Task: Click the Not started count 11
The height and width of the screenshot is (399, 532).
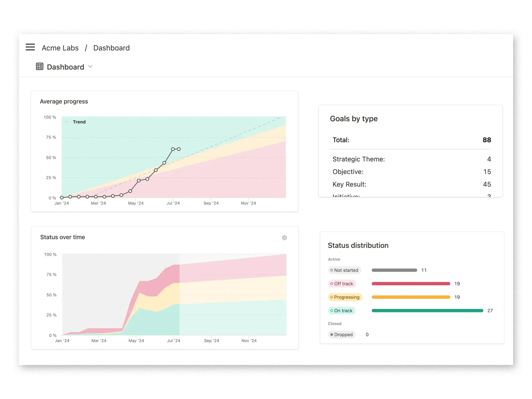Action: point(424,270)
